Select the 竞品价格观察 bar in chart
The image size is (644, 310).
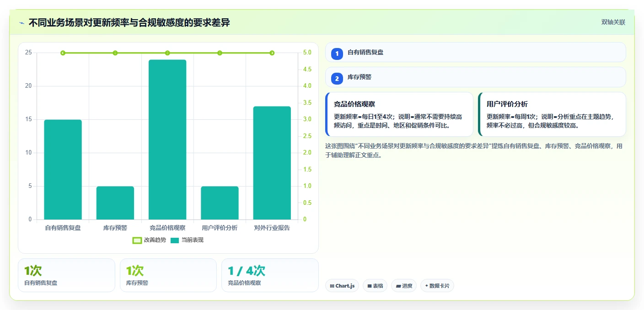click(167, 139)
